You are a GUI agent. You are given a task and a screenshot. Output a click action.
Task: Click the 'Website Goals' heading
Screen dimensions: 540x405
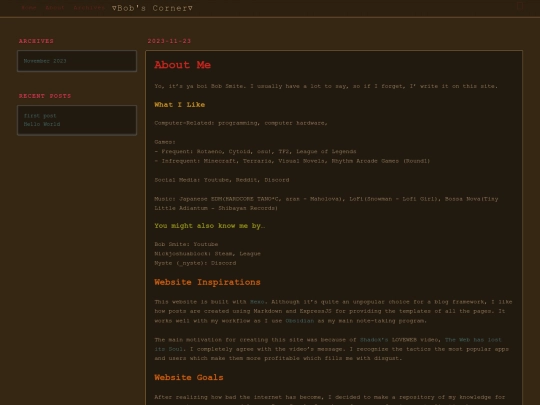[x=189, y=377]
